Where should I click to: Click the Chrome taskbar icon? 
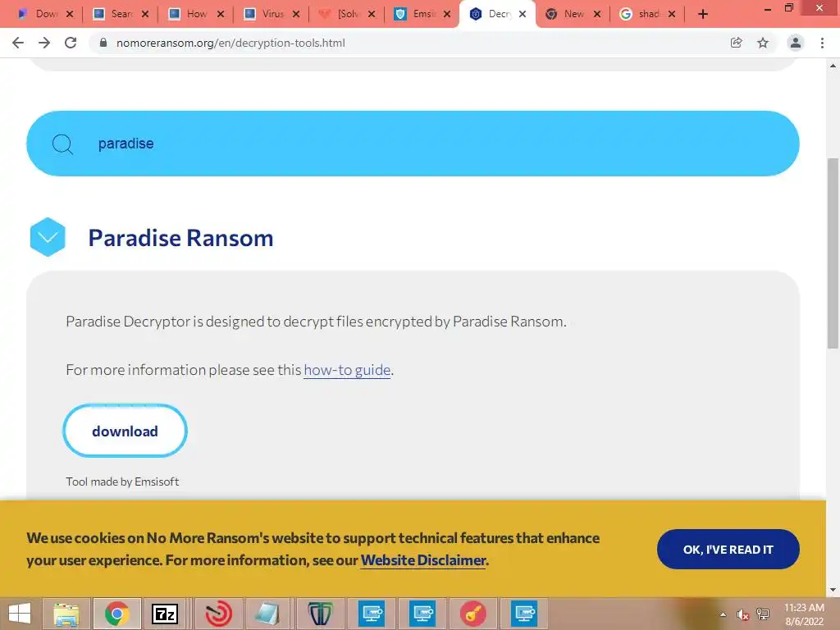(116, 614)
